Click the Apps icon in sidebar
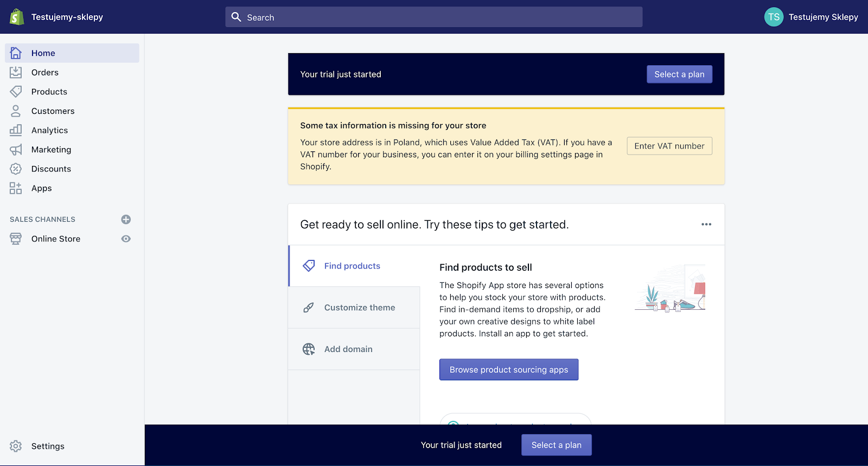868x466 pixels. (x=16, y=188)
